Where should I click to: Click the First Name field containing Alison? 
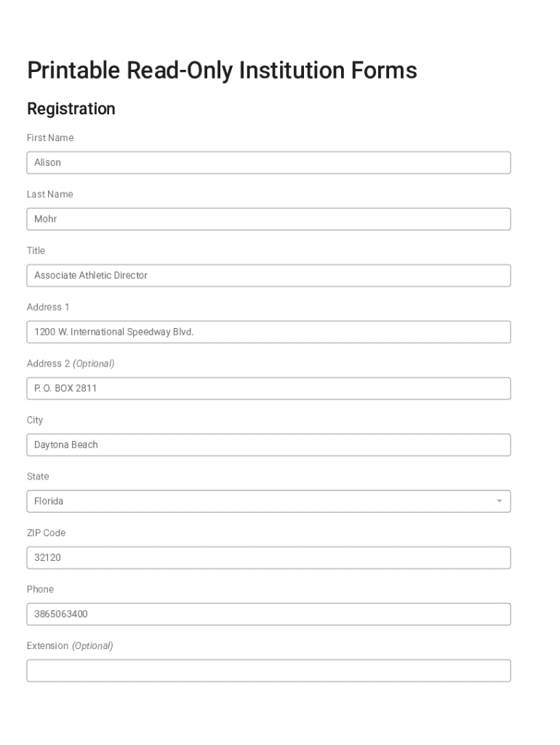268,162
